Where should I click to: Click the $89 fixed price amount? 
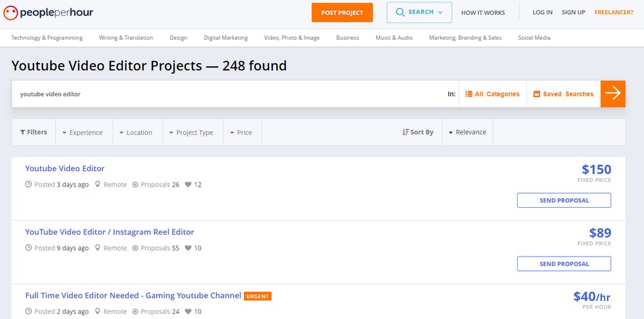pos(600,233)
